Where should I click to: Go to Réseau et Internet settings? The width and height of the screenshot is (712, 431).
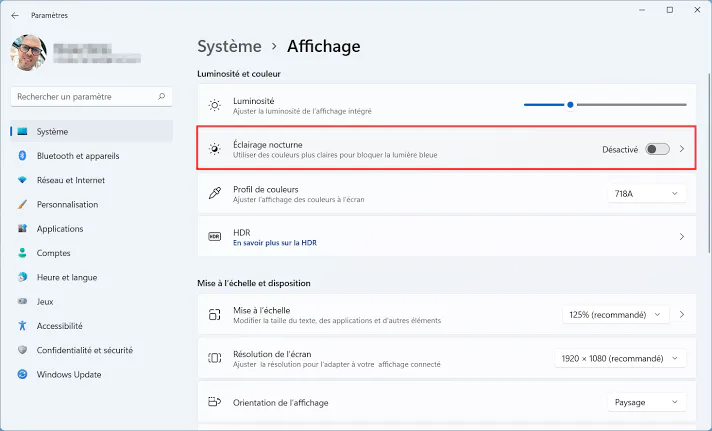[71, 180]
